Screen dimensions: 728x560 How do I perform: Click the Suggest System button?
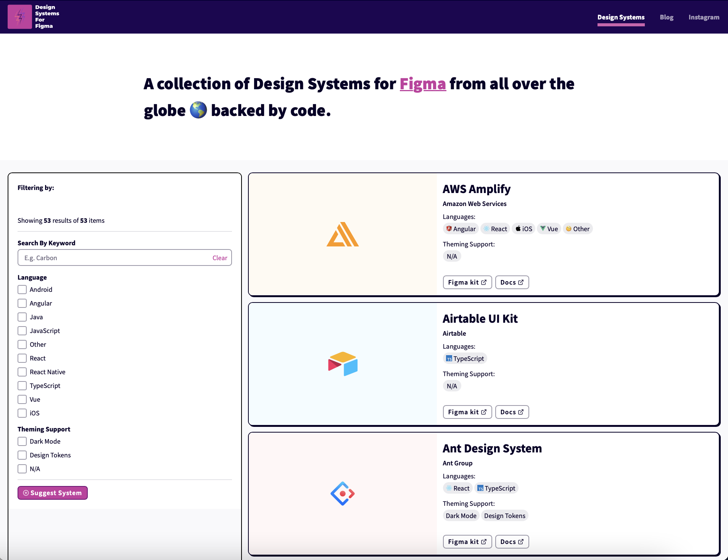tap(53, 493)
